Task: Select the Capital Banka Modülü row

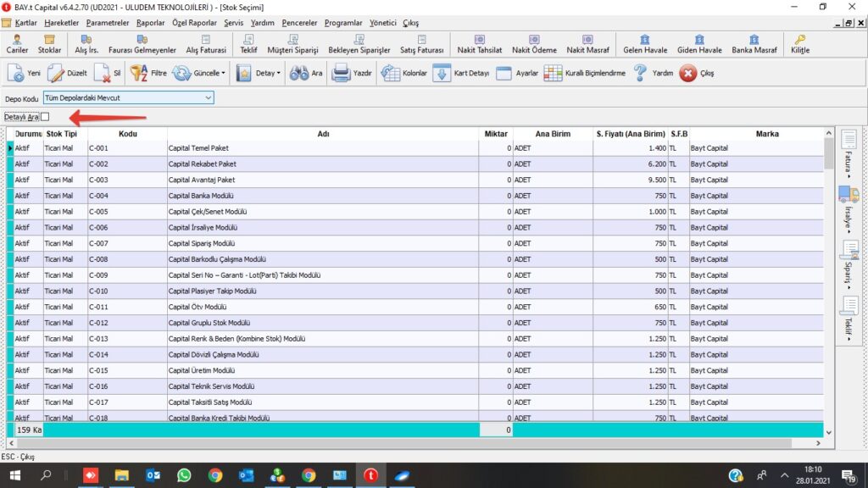Action: 322,196
